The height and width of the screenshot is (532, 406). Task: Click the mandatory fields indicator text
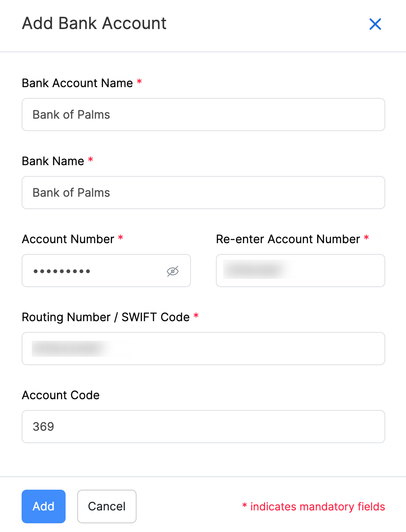313,506
